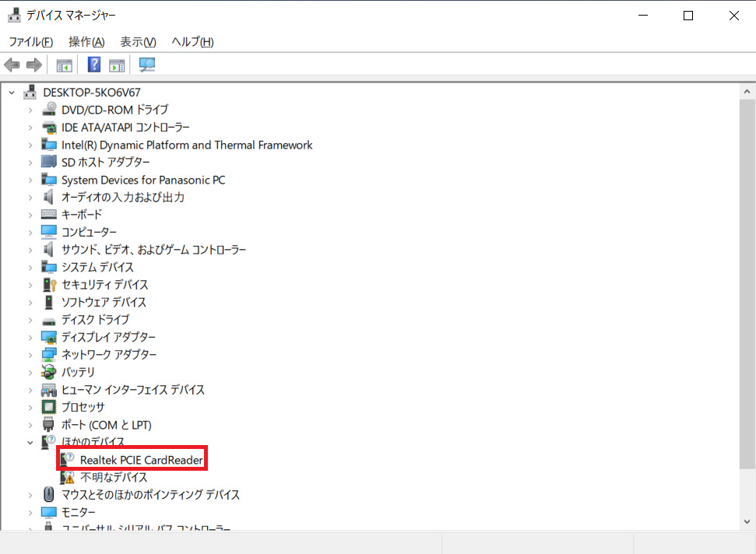Viewport: 756px width, 554px height.
Task: Open the 操作(A) menu
Action: pyautogui.click(x=86, y=41)
